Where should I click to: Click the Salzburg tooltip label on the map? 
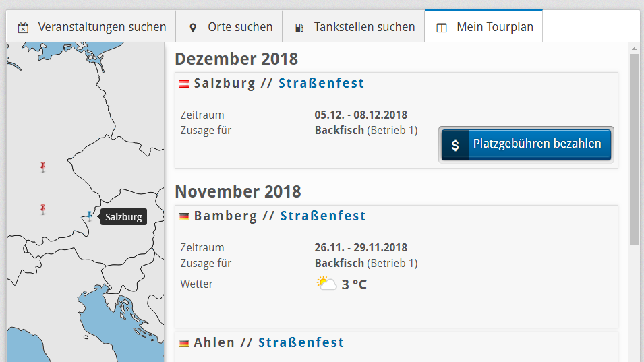(123, 217)
